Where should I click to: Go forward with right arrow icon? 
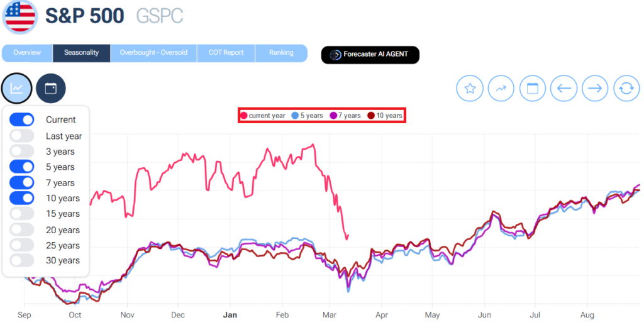pyautogui.click(x=595, y=88)
